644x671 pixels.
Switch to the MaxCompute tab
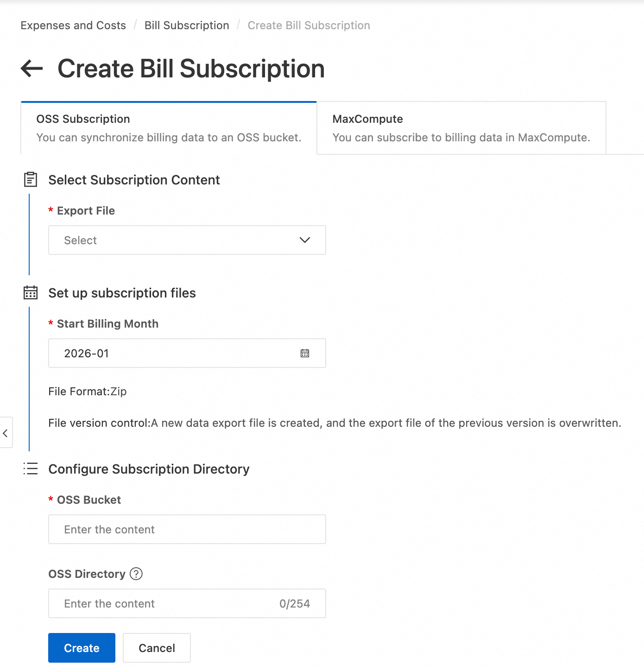coord(461,128)
